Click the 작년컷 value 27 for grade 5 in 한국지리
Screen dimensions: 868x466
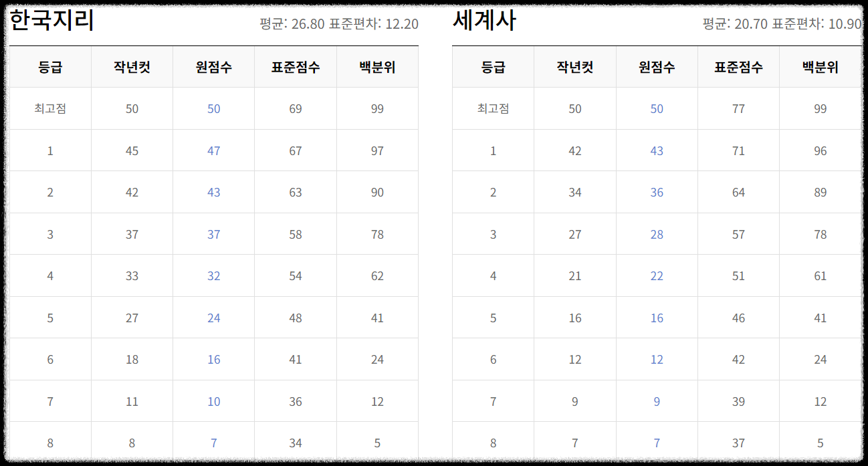click(132, 318)
